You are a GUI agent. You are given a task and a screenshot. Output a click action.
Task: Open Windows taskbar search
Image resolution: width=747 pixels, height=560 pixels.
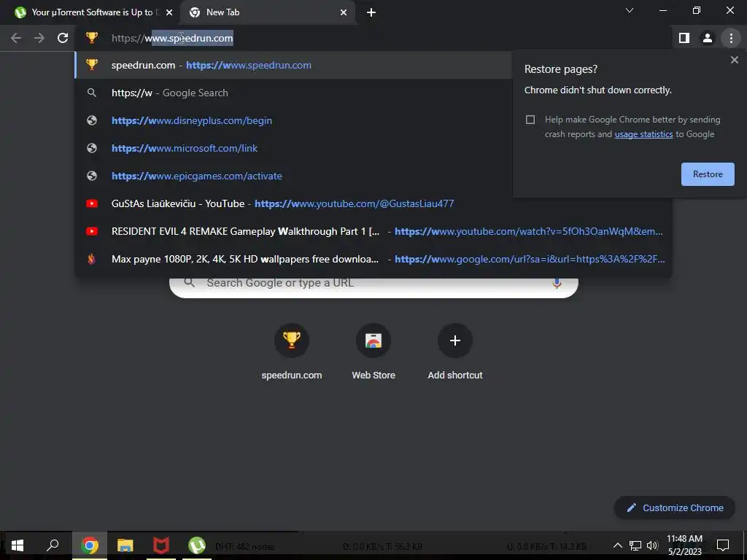(53, 545)
